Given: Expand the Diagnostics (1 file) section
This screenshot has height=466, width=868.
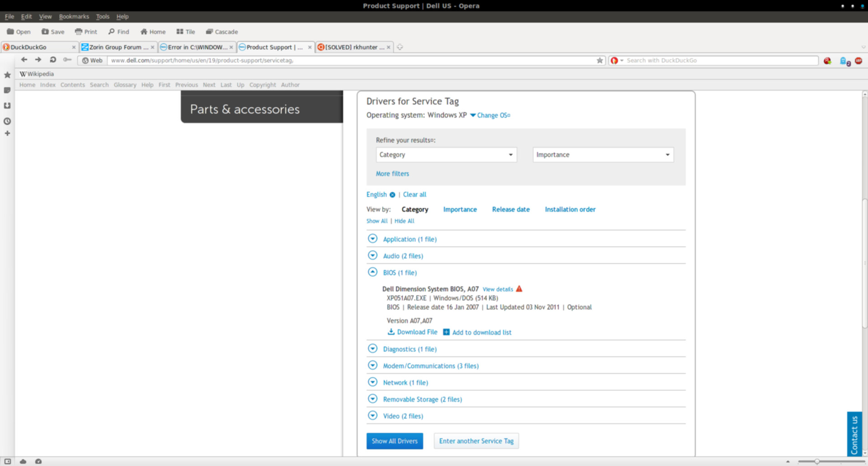Looking at the screenshot, I should pyautogui.click(x=373, y=348).
